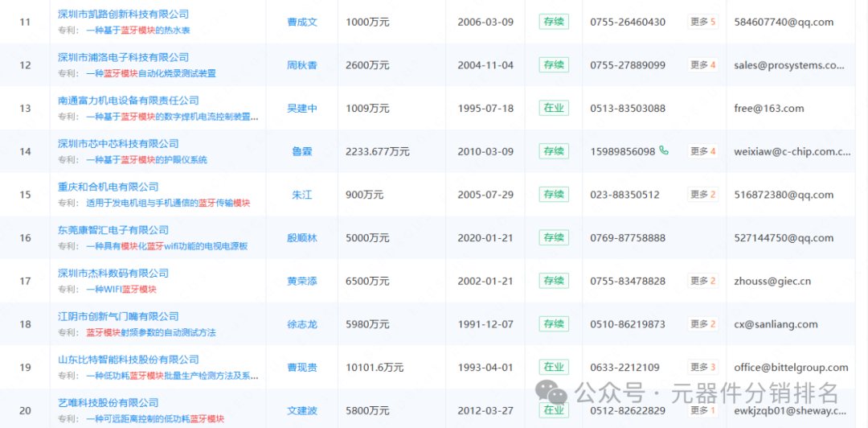Select founding date 2012-03-27

pyautogui.click(x=485, y=411)
